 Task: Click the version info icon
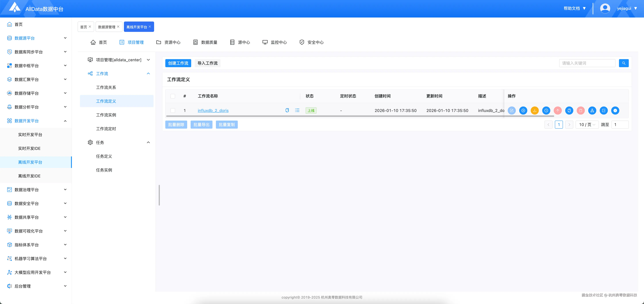[x=615, y=111]
